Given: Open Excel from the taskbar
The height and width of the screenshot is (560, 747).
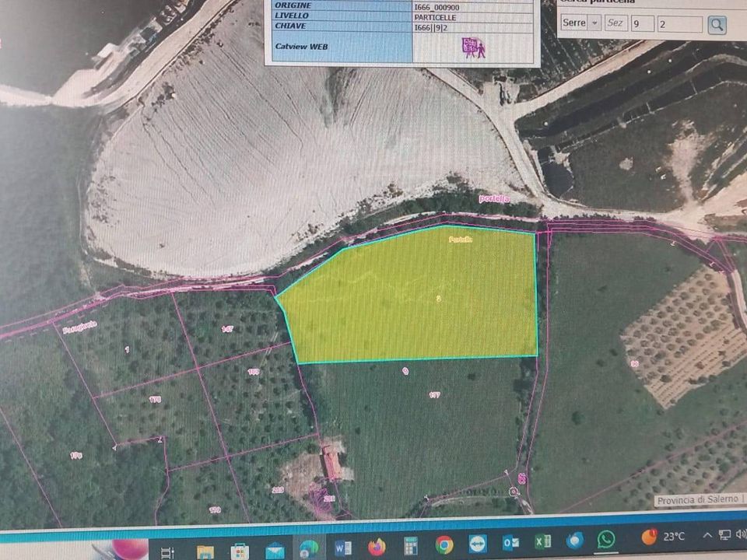Looking at the screenshot, I should [542, 541].
